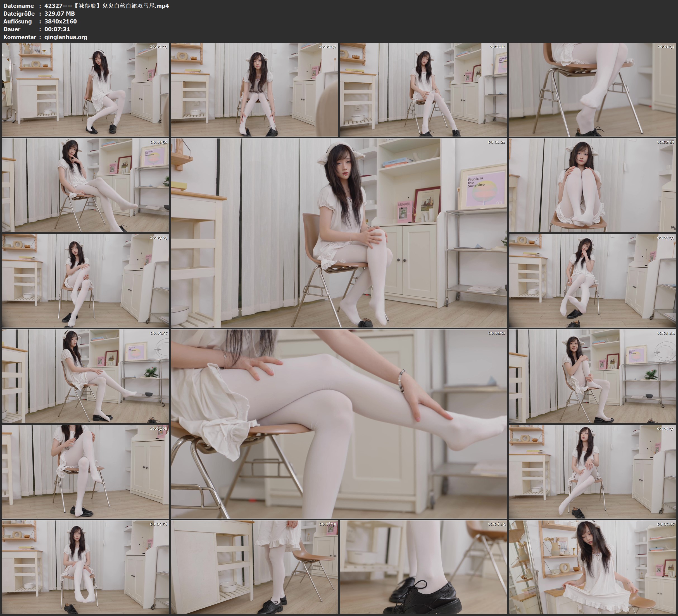Viewport: 678px width, 616px height.
Task: Click the thumbnail timestamped 00:03:33
Action: click(592, 281)
